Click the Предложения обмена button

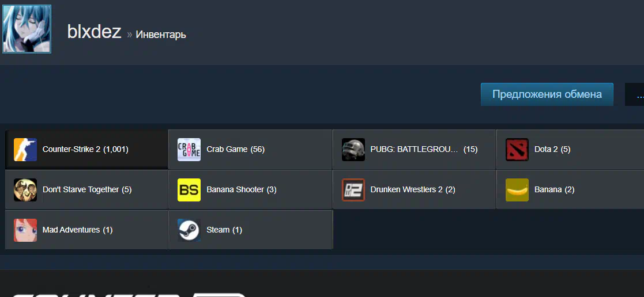pos(547,94)
